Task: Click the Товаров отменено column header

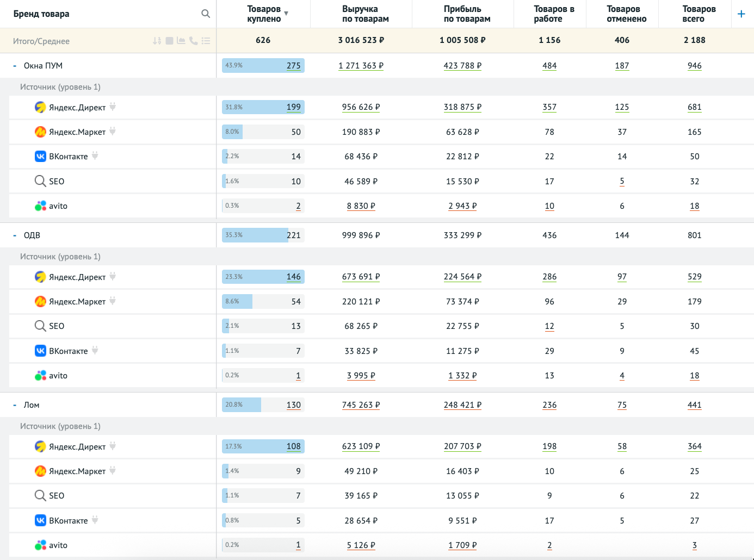Action: click(x=626, y=14)
